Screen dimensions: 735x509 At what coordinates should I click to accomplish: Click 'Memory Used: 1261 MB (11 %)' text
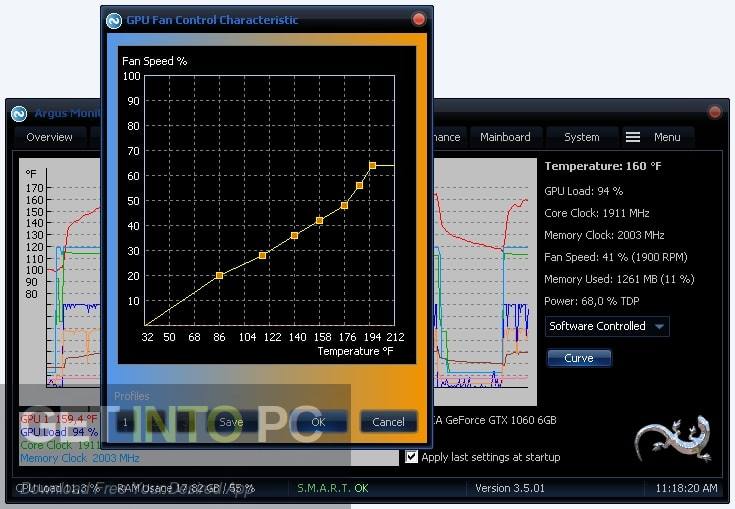point(619,279)
